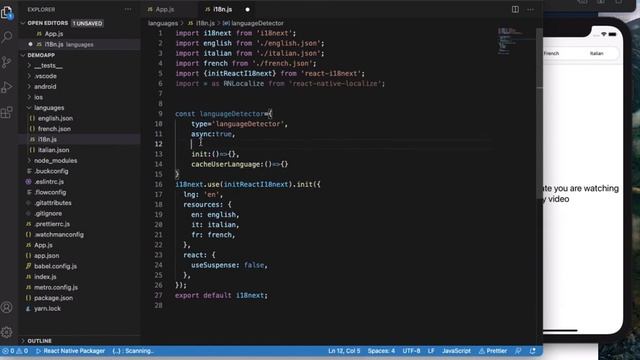Expand the __tests__ folder

point(29,66)
